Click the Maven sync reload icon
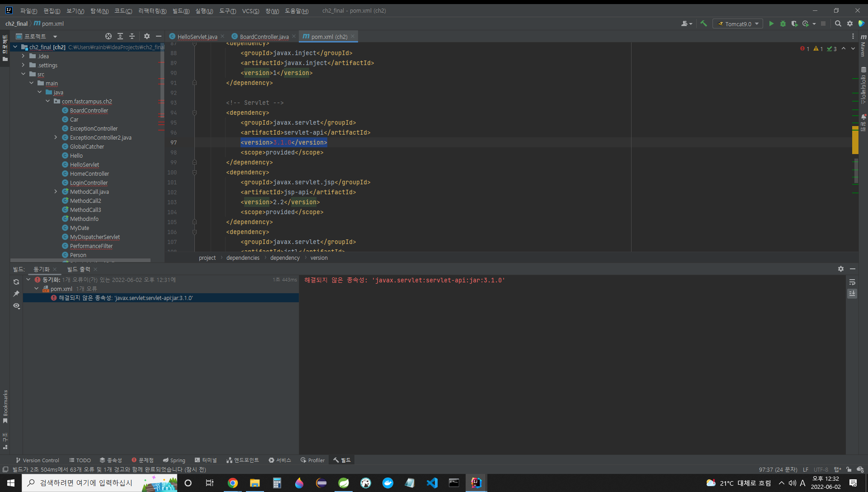Screen dimensions: 868x492 coord(16,282)
